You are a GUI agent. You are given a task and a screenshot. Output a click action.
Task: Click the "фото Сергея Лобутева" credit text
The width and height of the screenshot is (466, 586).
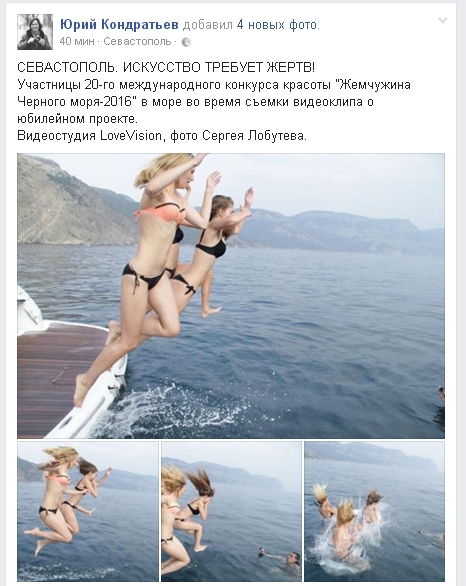[x=238, y=135]
